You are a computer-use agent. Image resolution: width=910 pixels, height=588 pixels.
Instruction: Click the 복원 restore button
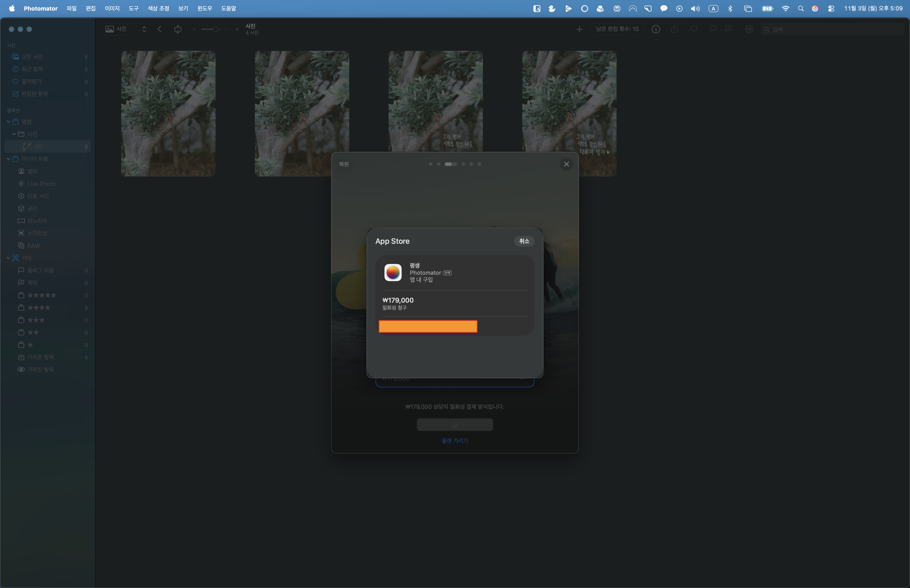tap(344, 164)
